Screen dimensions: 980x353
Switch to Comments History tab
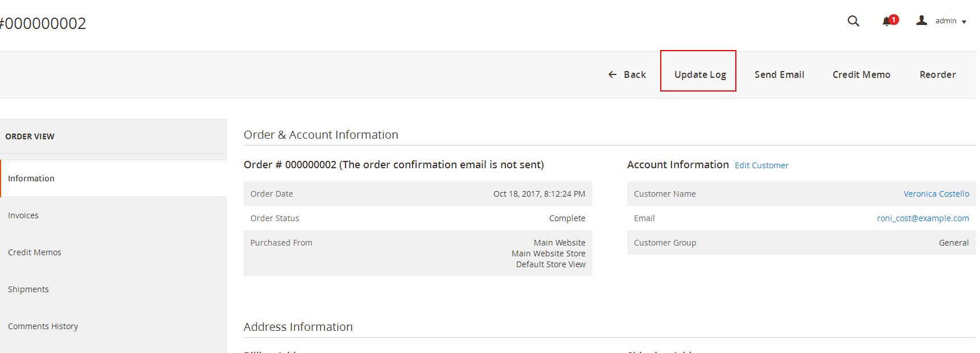tap(113, 326)
